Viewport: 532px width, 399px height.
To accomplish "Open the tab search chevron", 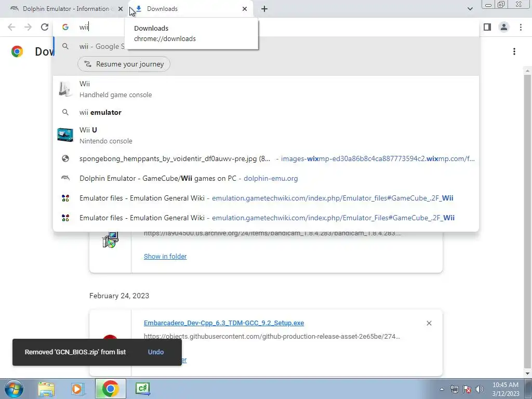I will [470, 9].
